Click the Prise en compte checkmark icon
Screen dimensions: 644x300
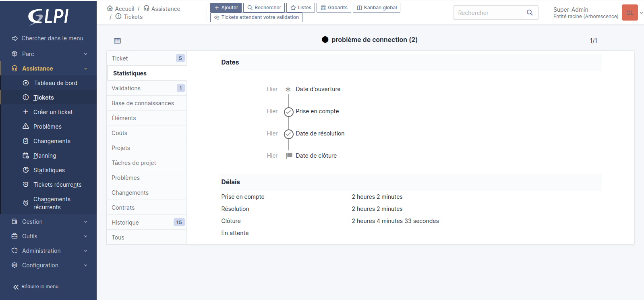(288, 112)
